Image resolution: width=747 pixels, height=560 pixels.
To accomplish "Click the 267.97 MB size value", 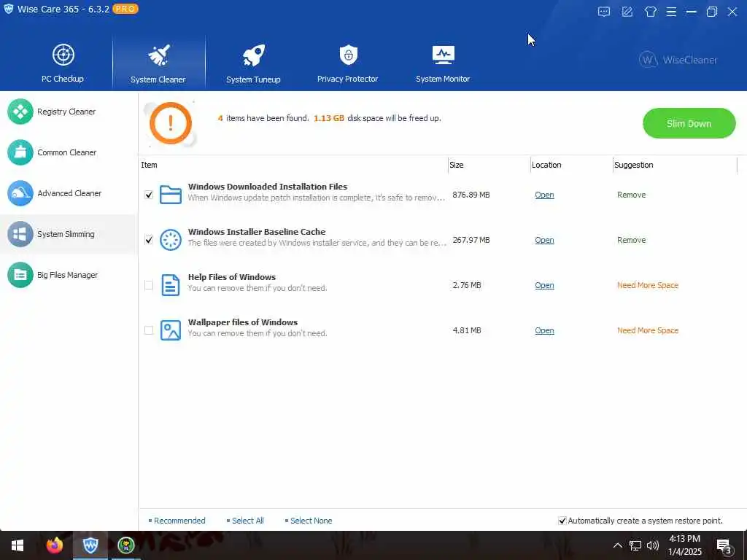I will tap(471, 240).
